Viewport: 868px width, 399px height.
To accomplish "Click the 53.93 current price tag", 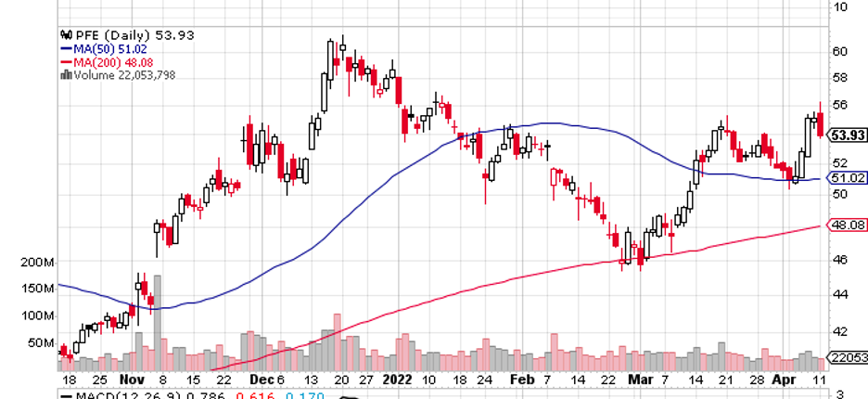I will 848,135.
